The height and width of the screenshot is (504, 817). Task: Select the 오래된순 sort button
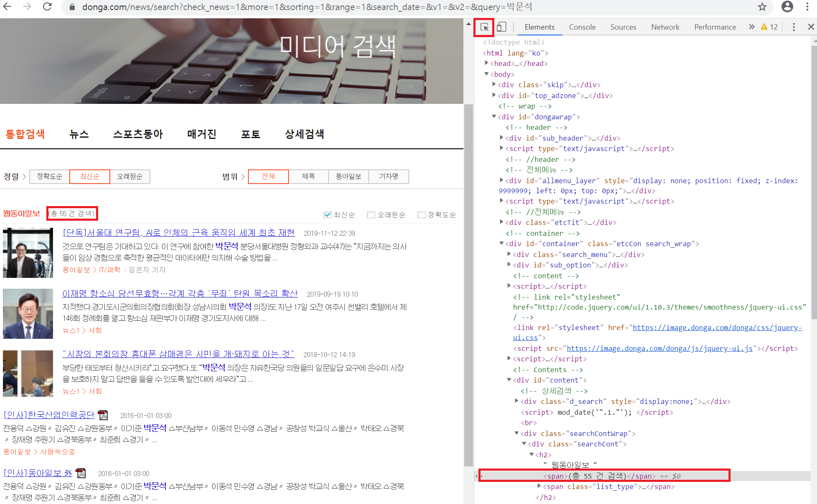(x=130, y=176)
